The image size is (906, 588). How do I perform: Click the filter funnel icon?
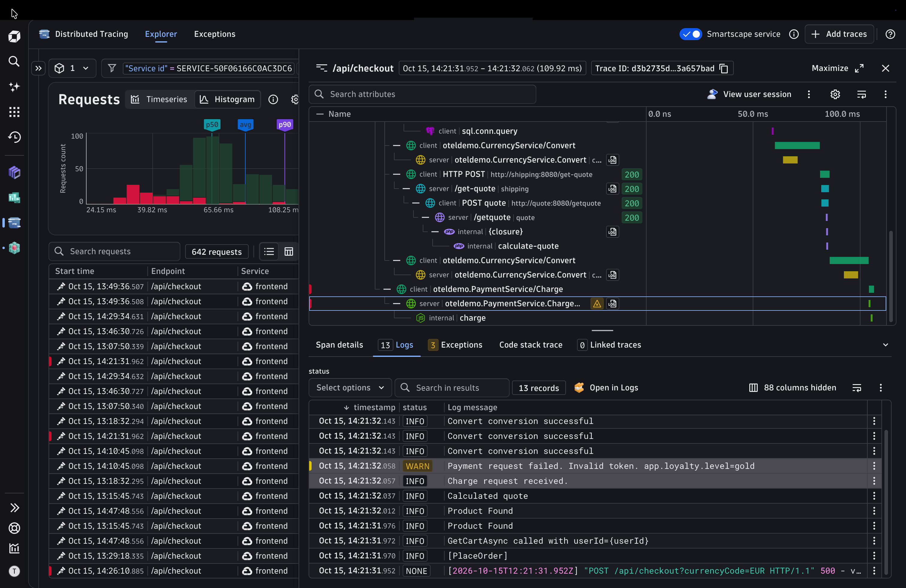112,69
